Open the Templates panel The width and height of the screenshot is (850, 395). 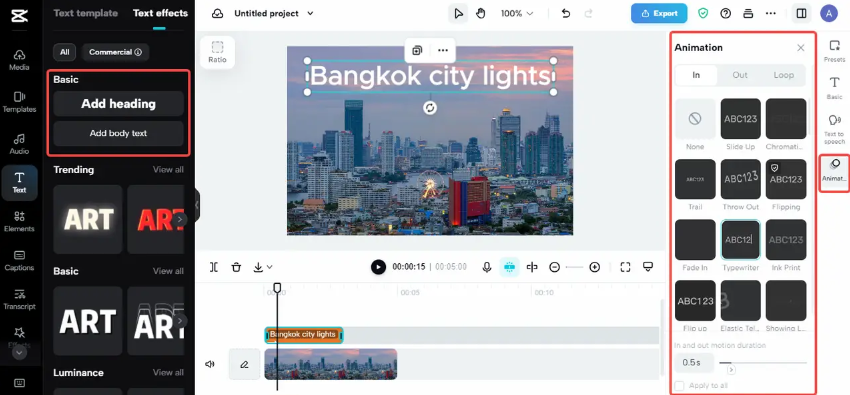pos(19,102)
